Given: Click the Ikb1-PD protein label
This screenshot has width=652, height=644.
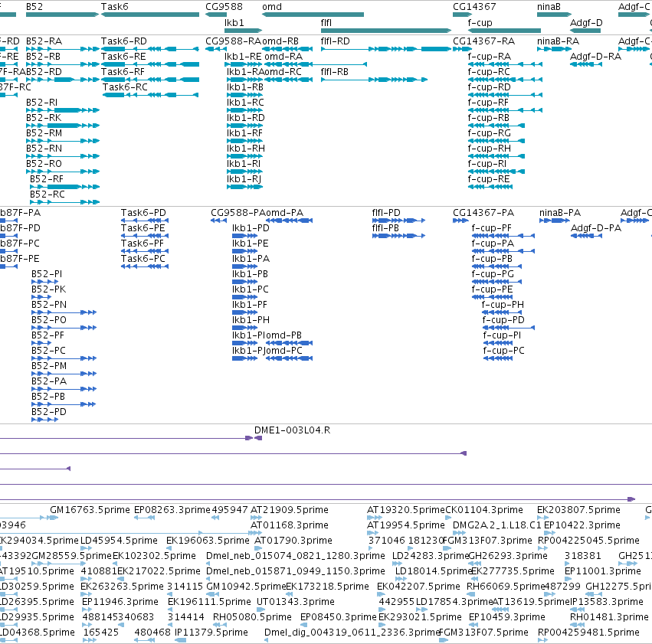Looking at the screenshot, I should 251,228.
